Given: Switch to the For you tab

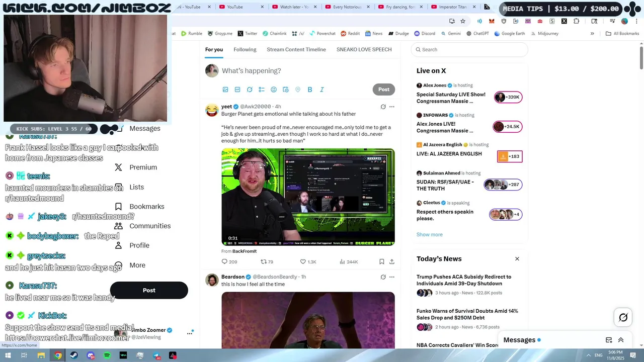Looking at the screenshot, I should 214,49.
